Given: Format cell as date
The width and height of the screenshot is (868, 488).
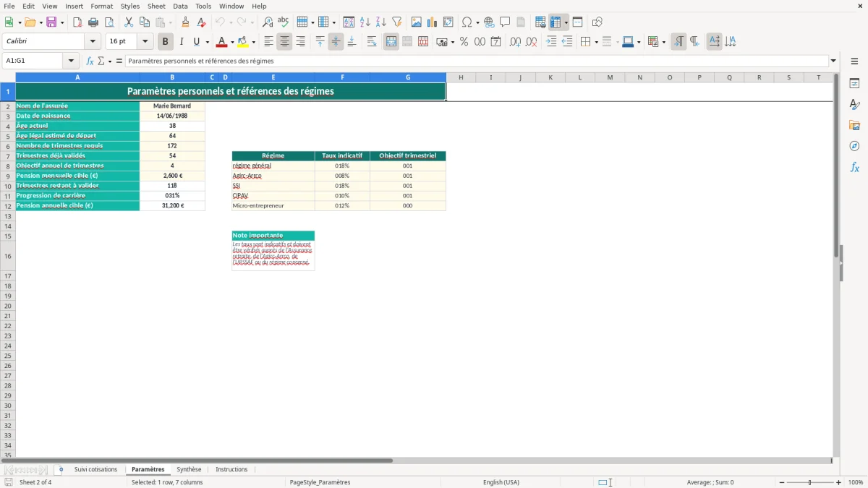Looking at the screenshot, I should point(496,42).
